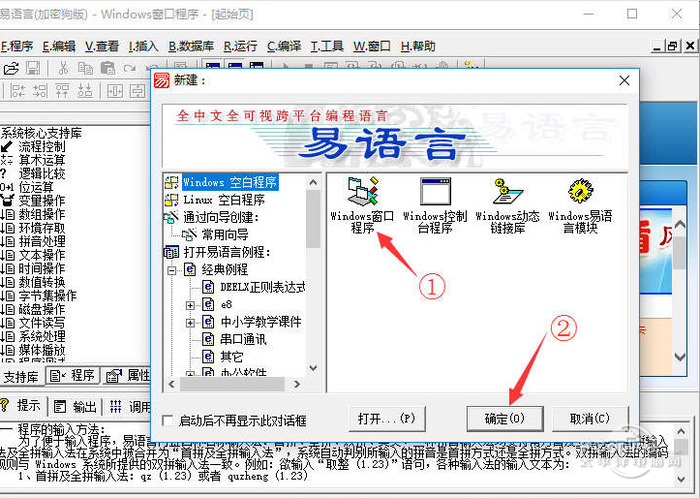
Task: Switch to the 输出 tab
Action: pos(75,407)
